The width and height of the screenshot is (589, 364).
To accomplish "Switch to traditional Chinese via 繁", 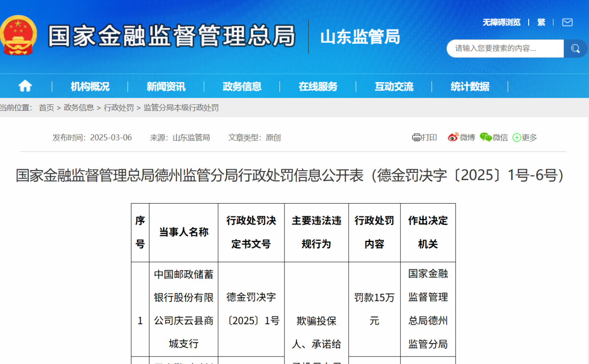I will (x=541, y=22).
